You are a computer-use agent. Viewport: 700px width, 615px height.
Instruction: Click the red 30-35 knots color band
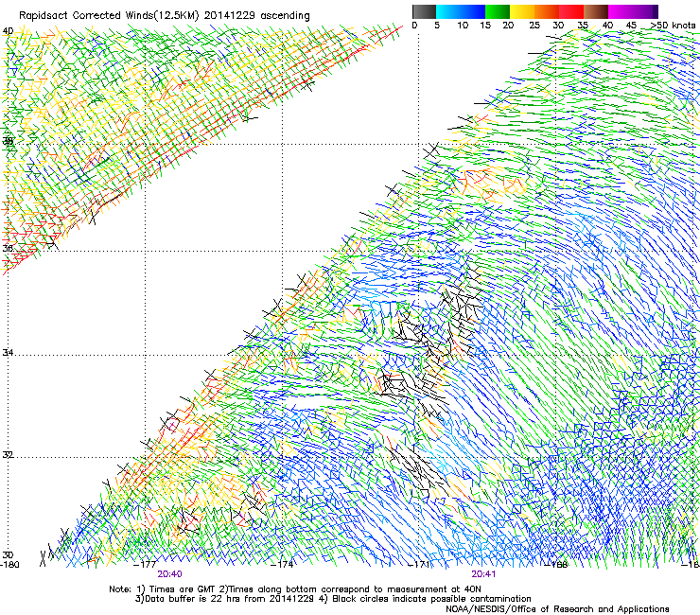coord(571,11)
